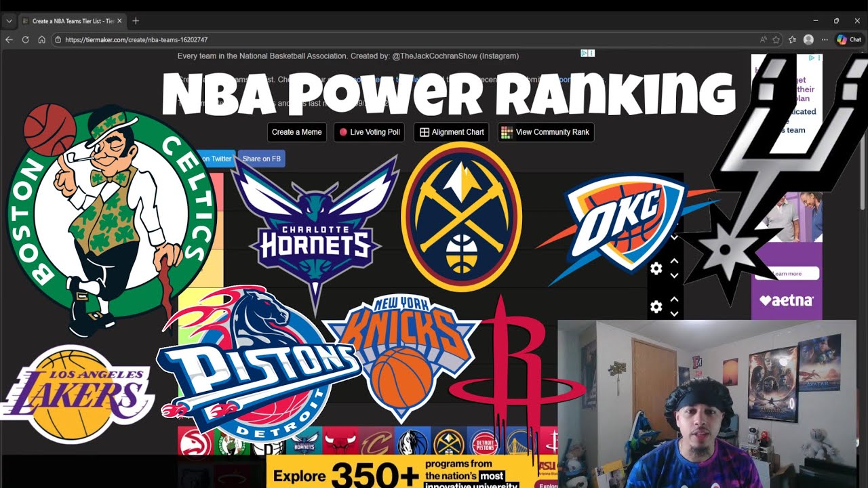The height and width of the screenshot is (488, 868).
Task: View site information lock icon
Action: click(x=58, y=40)
